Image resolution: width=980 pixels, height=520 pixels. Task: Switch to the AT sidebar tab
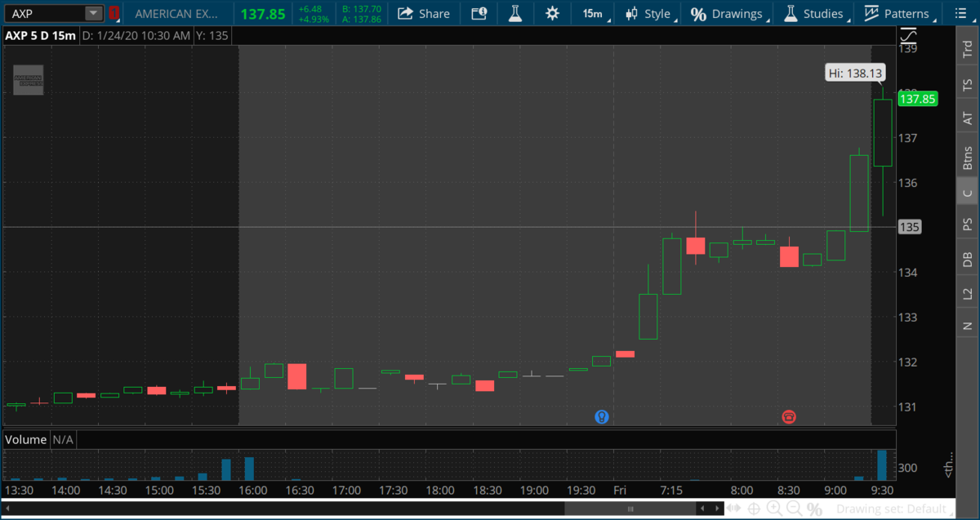(x=968, y=119)
